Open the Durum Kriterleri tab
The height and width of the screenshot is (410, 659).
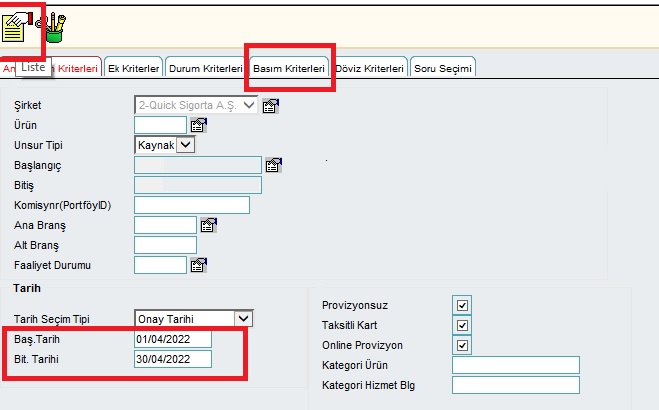(205, 69)
